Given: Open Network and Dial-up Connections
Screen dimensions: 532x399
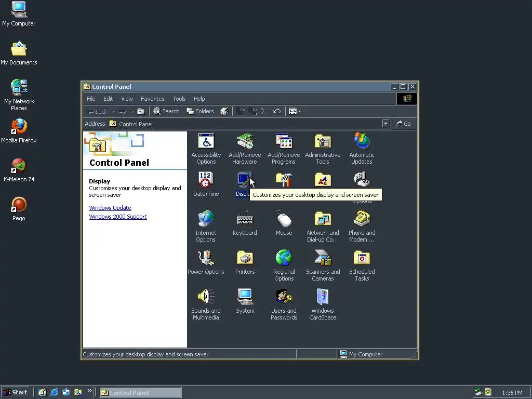Looking at the screenshot, I should pos(323,227).
